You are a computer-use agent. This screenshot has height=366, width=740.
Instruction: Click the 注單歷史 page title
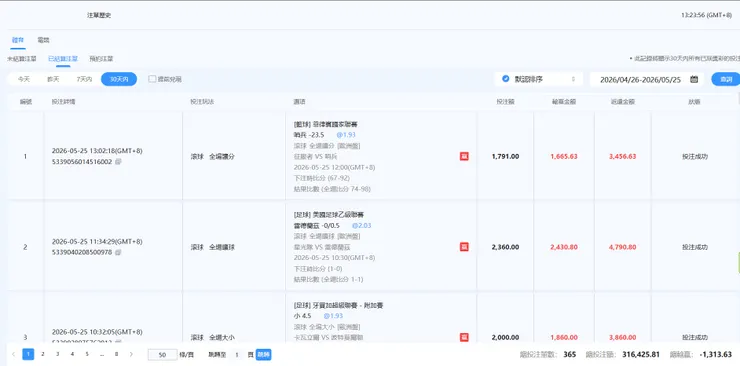(99, 16)
